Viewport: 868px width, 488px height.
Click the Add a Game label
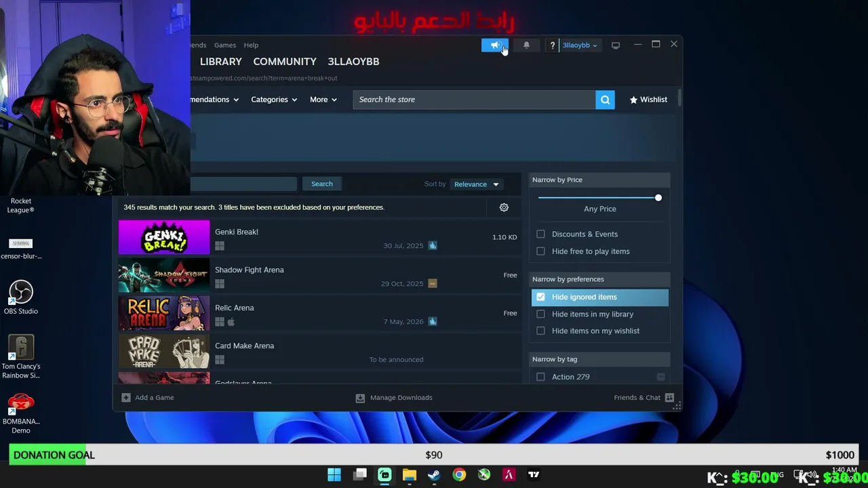click(x=155, y=398)
